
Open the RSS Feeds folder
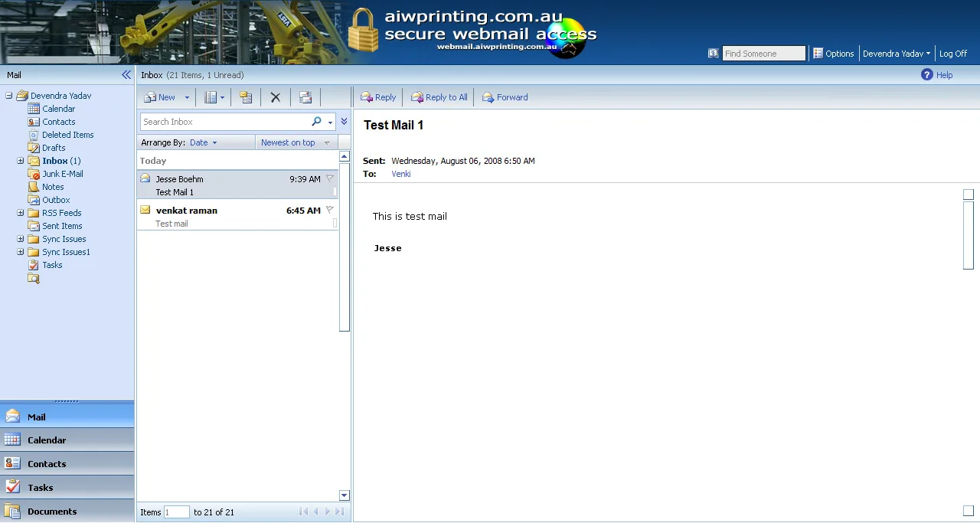pos(61,213)
